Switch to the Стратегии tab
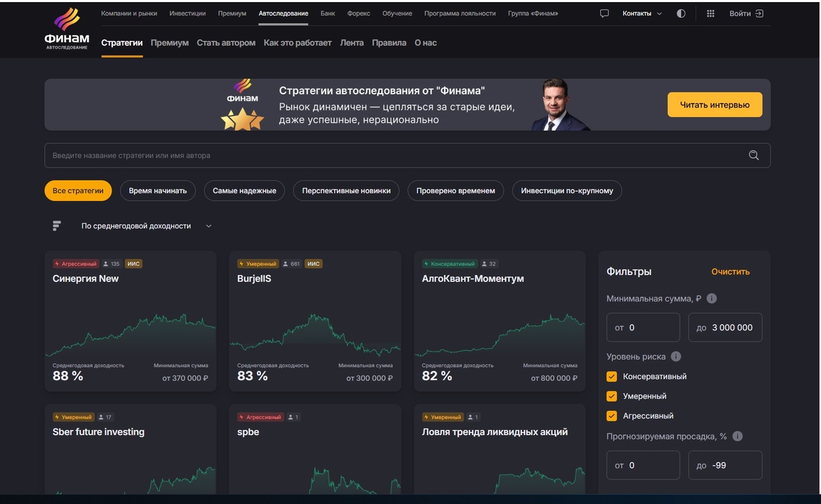 [x=122, y=42]
